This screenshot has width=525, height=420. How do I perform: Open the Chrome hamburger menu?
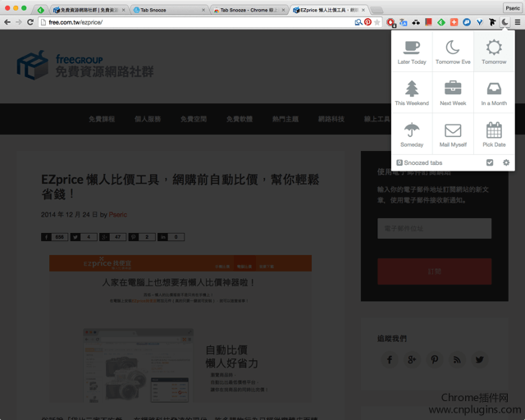pyautogui.click(x=518, y=22)
